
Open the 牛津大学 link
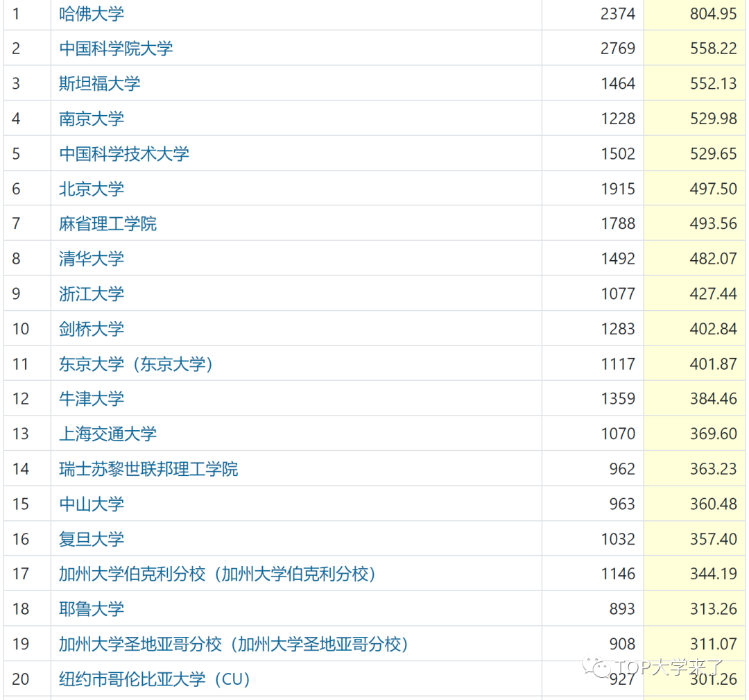click(x=92, y=399)
